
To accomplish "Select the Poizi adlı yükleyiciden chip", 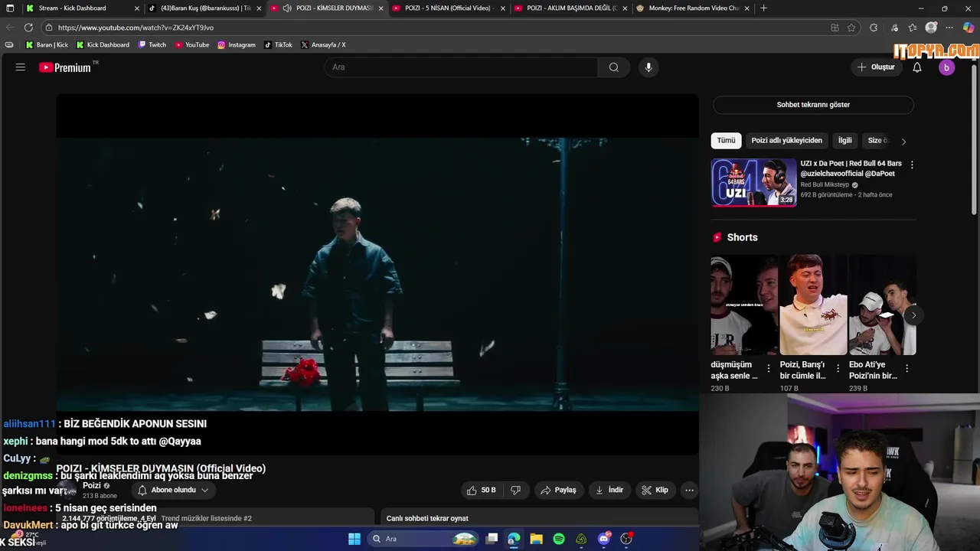I will click(786, 141).
